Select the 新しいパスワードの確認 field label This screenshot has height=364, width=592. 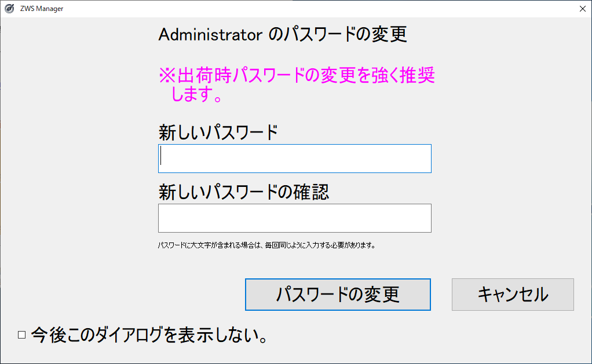(244, 192)
